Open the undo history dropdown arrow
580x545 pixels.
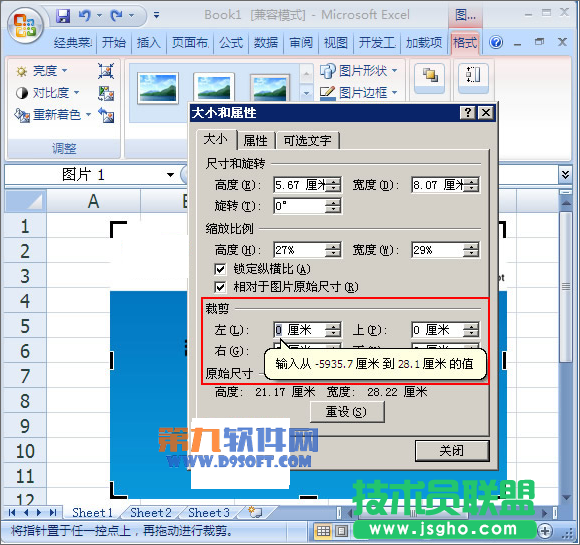point(99,16)
